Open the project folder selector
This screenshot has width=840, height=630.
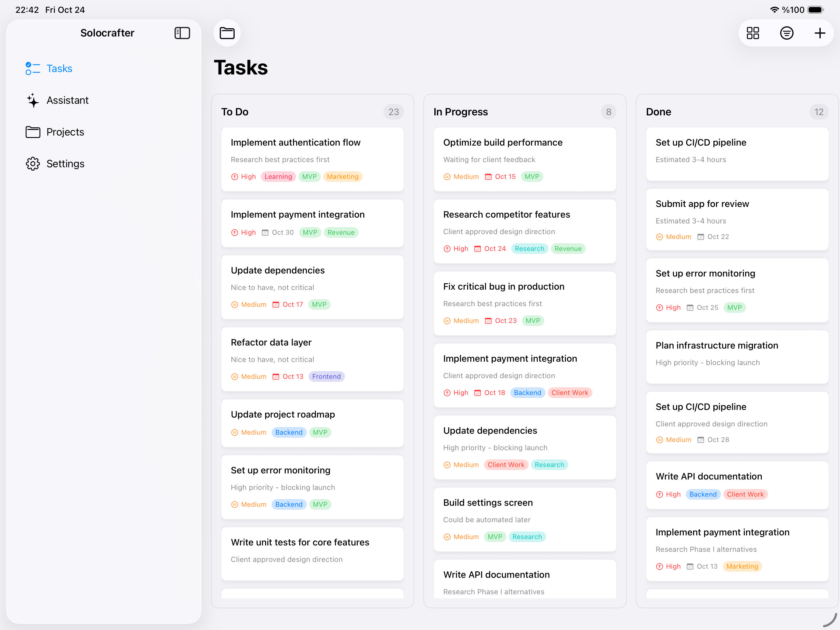(227, 33)
